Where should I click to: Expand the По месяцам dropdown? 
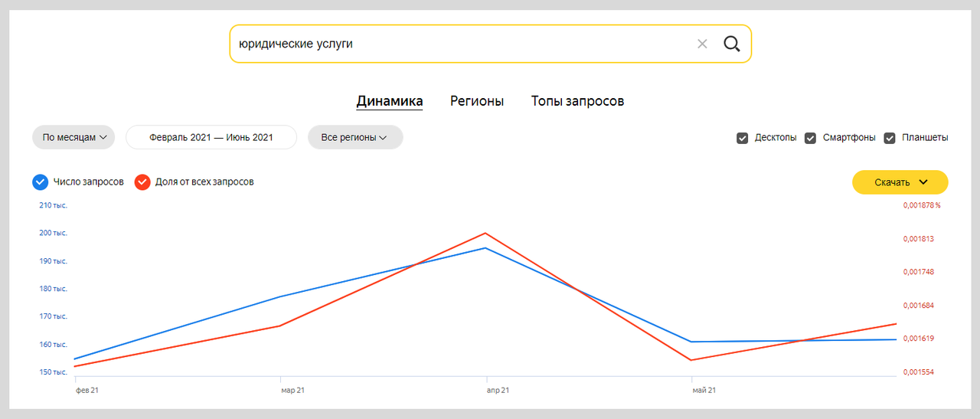pyautogui.click(x=73, y=137)
